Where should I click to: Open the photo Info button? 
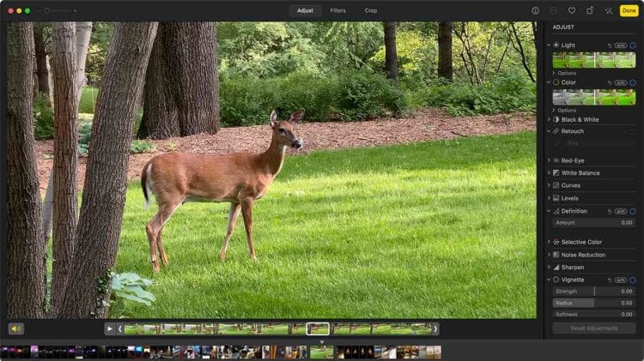(x=535, y=10)
